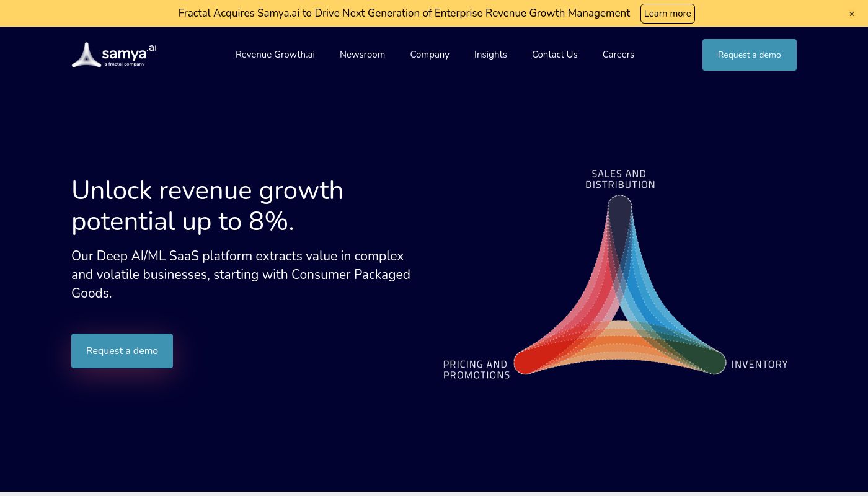The height and width of the screenshot is (496, 868).
Task: Select the Sales and Distribution label
Action: (620, 179)
